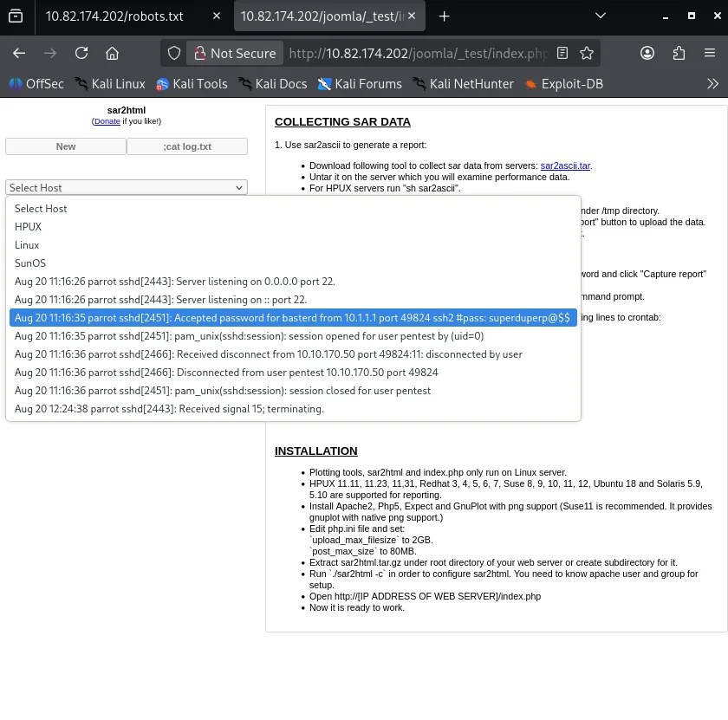
Task: Click the URL address field
Action: click(416, 53)
